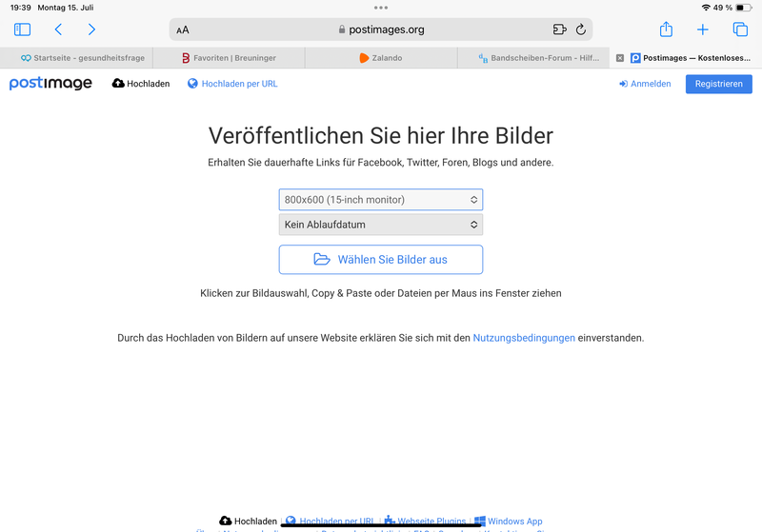
Task: Open Hochladen in top navigation
Action: tap(141, 84)
